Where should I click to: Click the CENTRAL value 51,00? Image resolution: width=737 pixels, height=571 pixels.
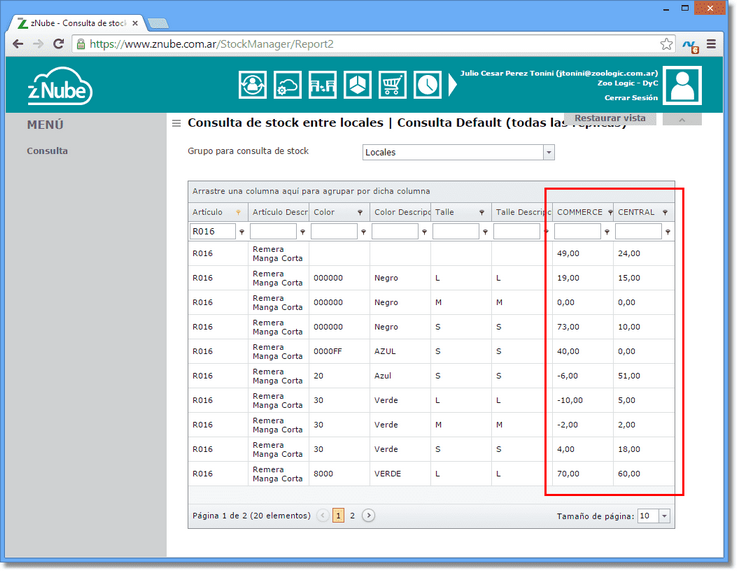point(629,376)
